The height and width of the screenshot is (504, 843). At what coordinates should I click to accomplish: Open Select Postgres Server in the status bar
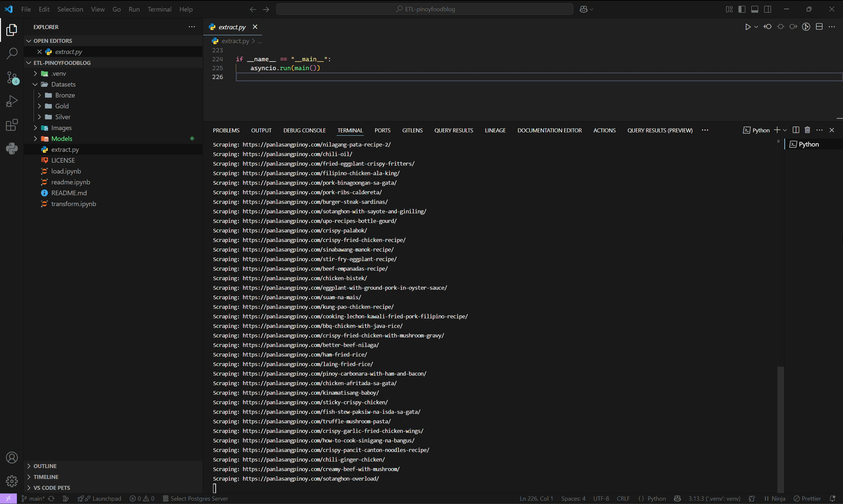click(196, 498)
